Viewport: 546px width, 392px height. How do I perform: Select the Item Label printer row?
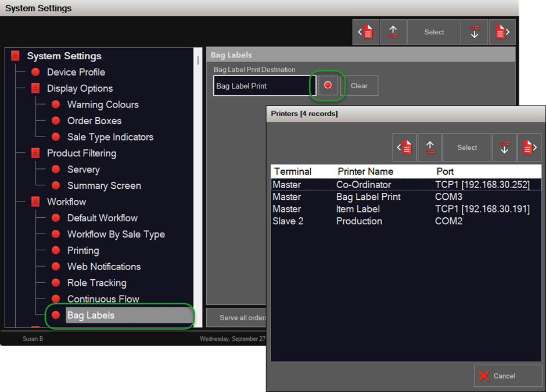[358, 209]
